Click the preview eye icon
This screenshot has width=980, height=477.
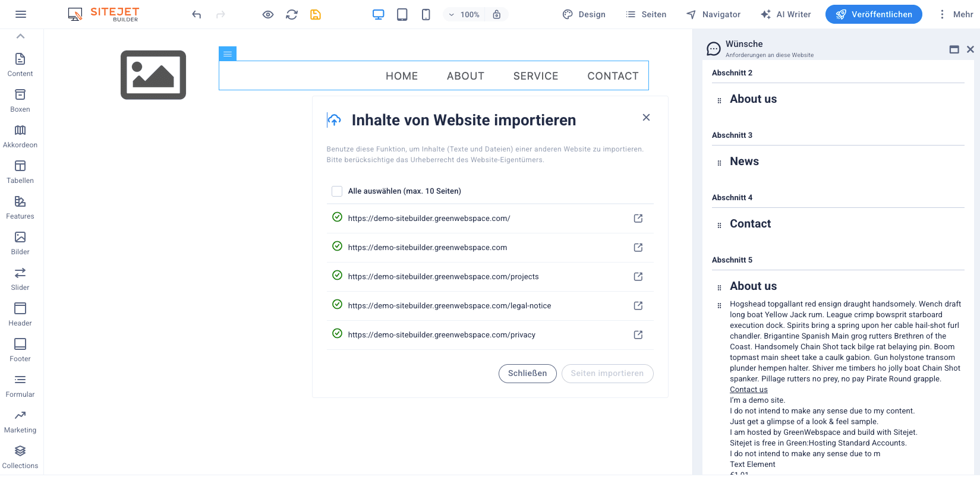click(x=268, y=15)
